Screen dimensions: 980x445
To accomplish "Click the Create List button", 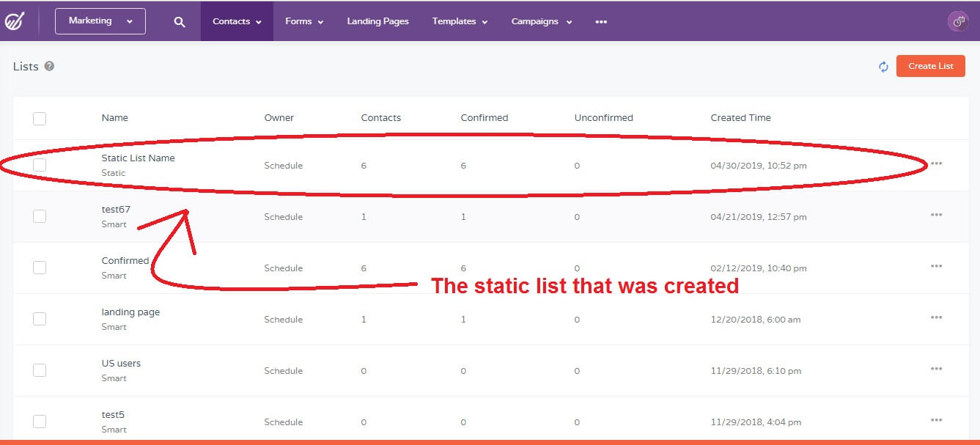I will pyautogui.click(x=930, y=65).
